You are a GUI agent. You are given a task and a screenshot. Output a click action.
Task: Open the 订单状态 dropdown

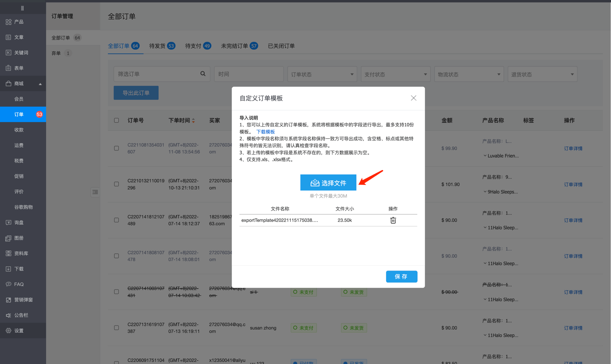click(x=322, y=74)
